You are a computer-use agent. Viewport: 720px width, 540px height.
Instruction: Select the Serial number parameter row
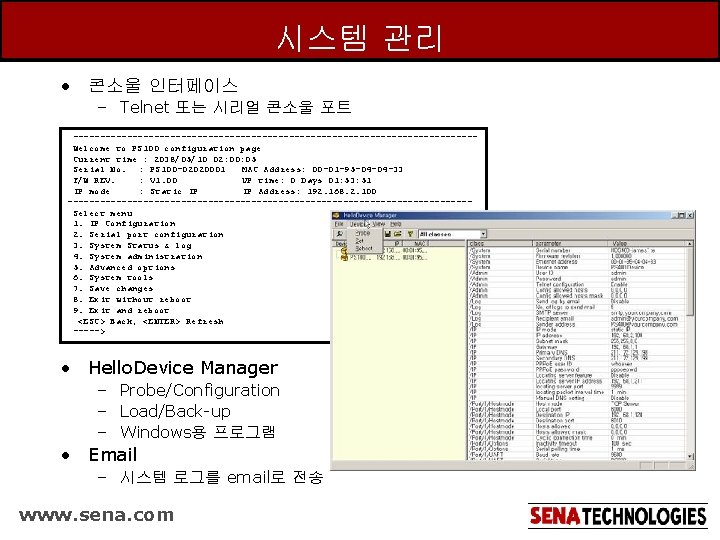point(578,251)
